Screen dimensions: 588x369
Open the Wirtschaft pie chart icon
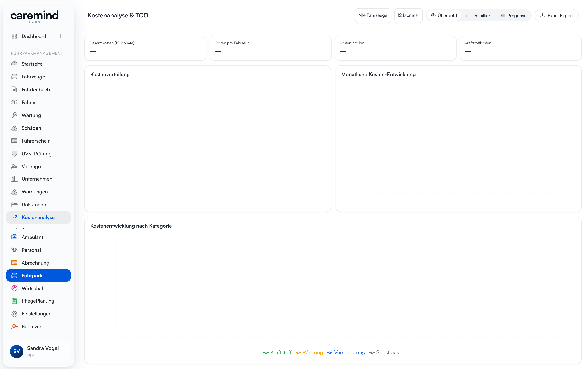point(14,288)
